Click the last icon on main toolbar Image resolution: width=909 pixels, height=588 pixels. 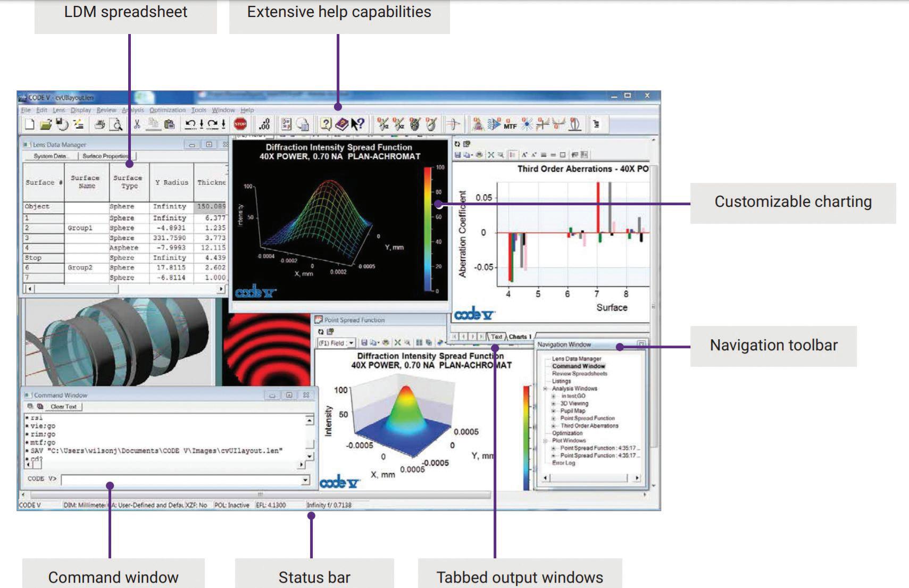pyautogui.click(x=597, y=124)
